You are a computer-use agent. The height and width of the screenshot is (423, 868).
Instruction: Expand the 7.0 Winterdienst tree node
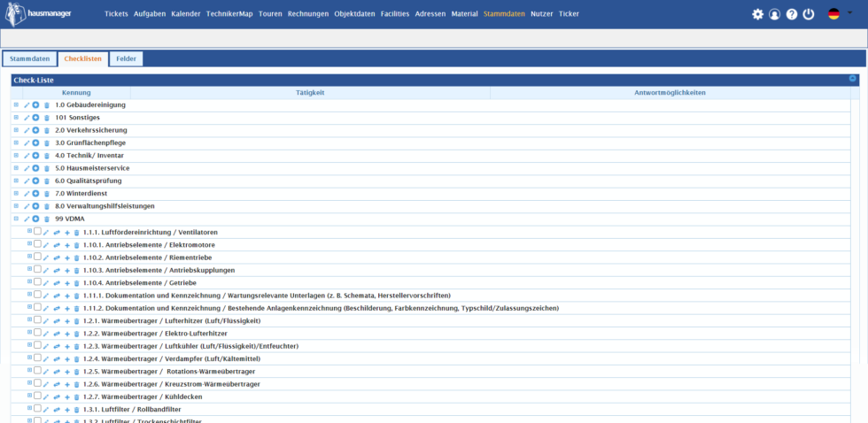click(16, 193)
